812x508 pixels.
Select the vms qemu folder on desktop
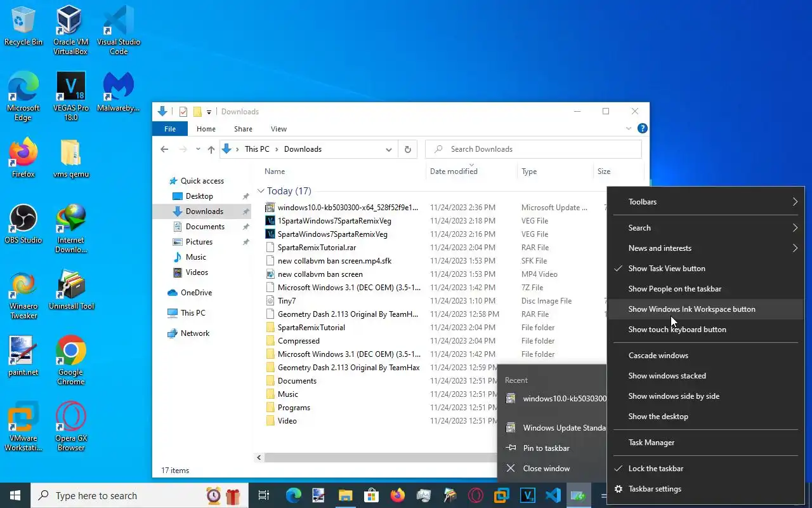click(x=70, y=158)
